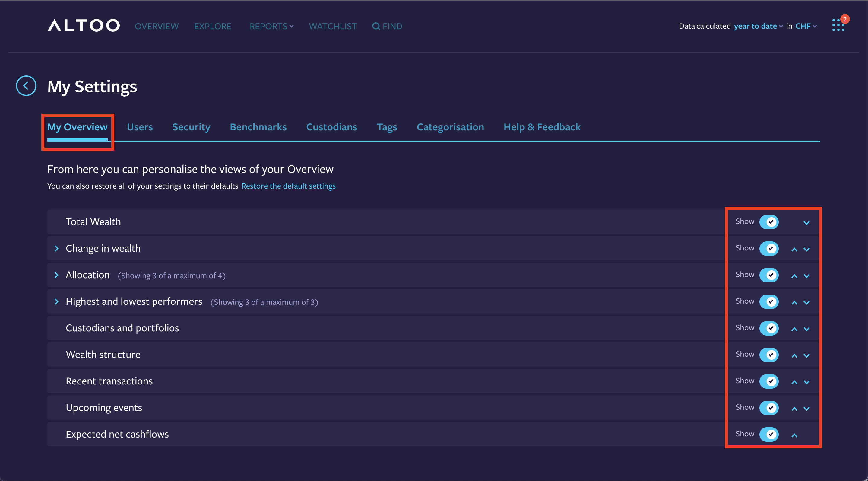Click the back arrow next to My Settings
Image resolution: width=868 pixels, height=481 pixels.
[26, 86]
